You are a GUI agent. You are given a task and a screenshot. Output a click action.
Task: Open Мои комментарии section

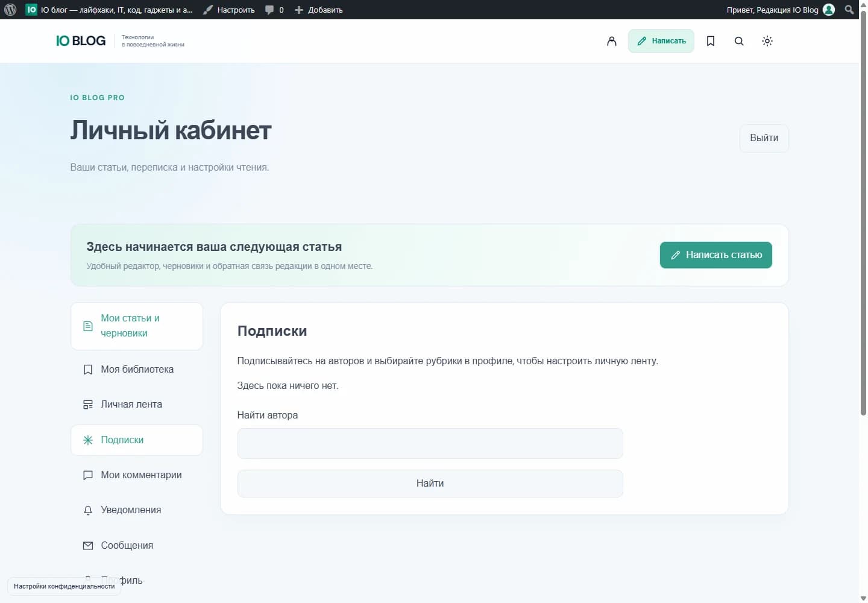(x=137, y=475)
